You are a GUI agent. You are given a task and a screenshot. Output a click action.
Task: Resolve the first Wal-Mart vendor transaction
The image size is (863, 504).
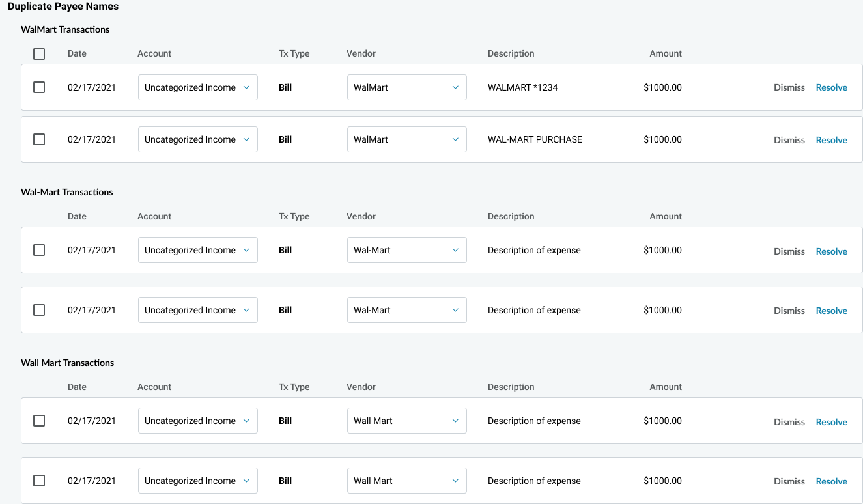pyautogui.click(x=831, y=251)
